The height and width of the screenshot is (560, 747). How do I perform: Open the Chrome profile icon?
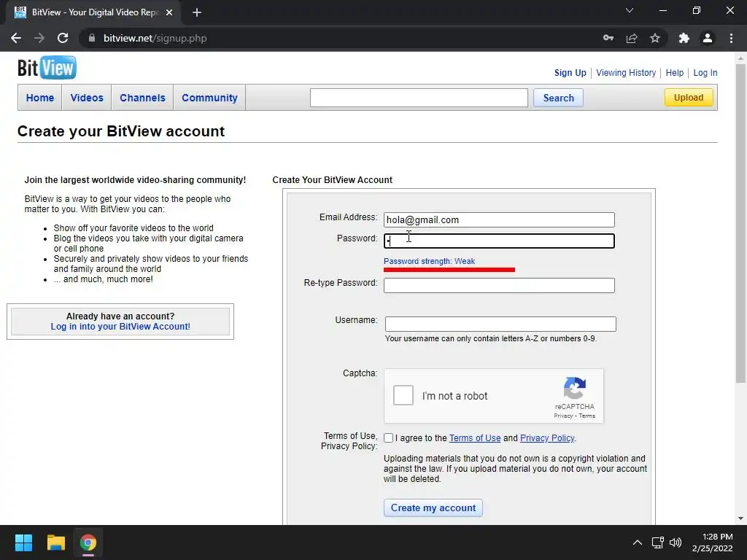[x=708, y=38]
